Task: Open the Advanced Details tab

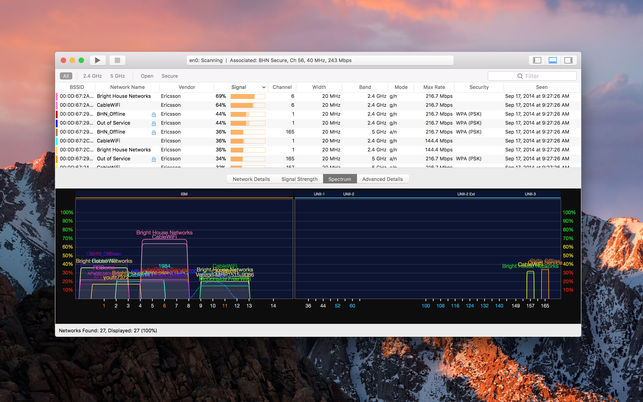Action: [x=382, y=179]
